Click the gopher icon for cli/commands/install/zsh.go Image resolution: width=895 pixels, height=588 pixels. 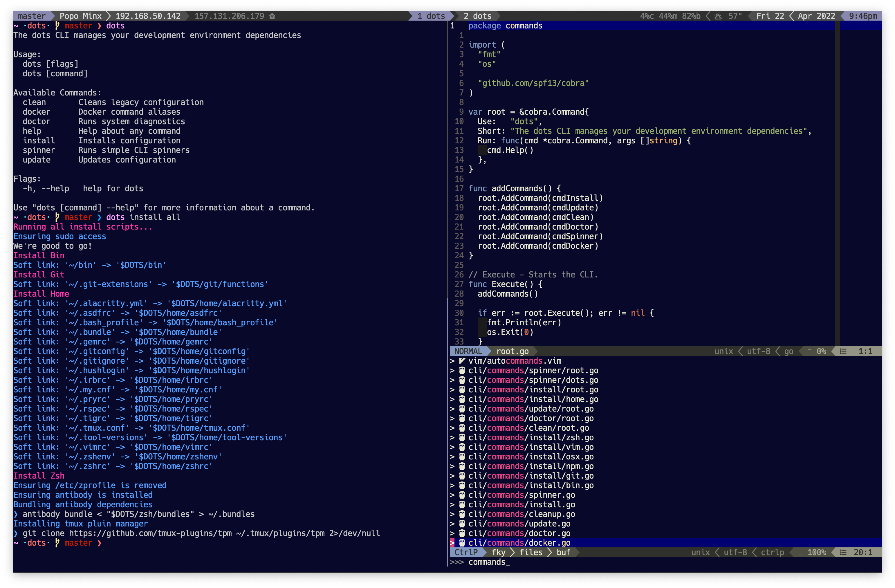(x=462, y=438)
